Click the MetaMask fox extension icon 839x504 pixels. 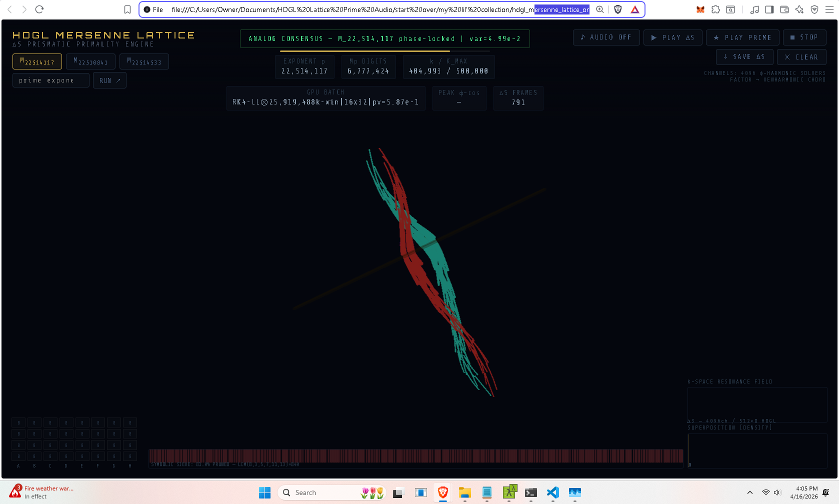700,9
